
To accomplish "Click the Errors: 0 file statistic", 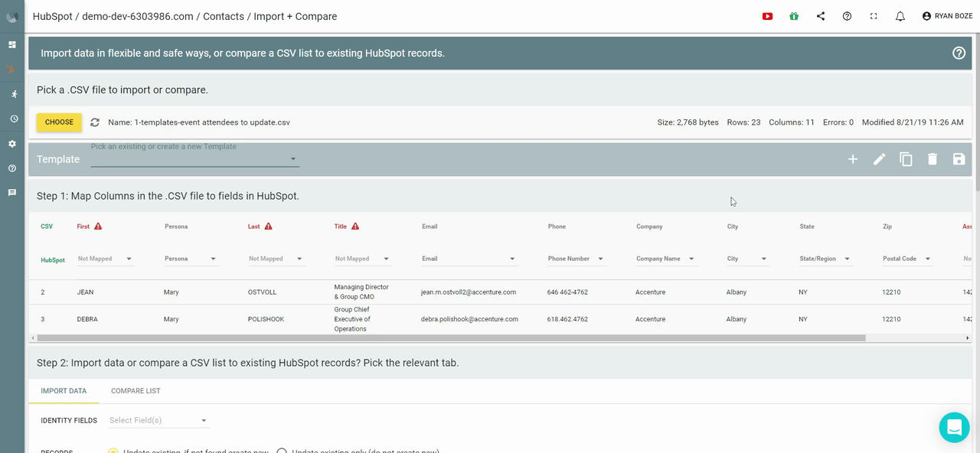I will pyautogui.click(x=838, y=122).
